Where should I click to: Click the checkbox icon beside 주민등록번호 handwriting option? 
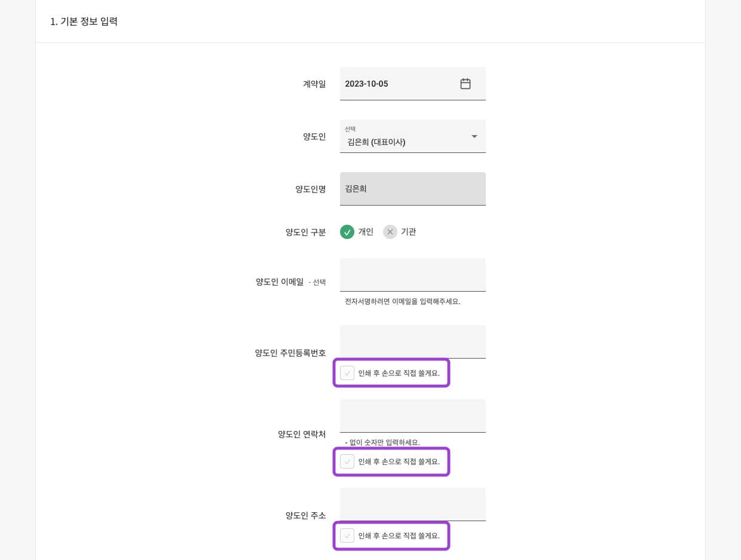click(x=347, y=372)
